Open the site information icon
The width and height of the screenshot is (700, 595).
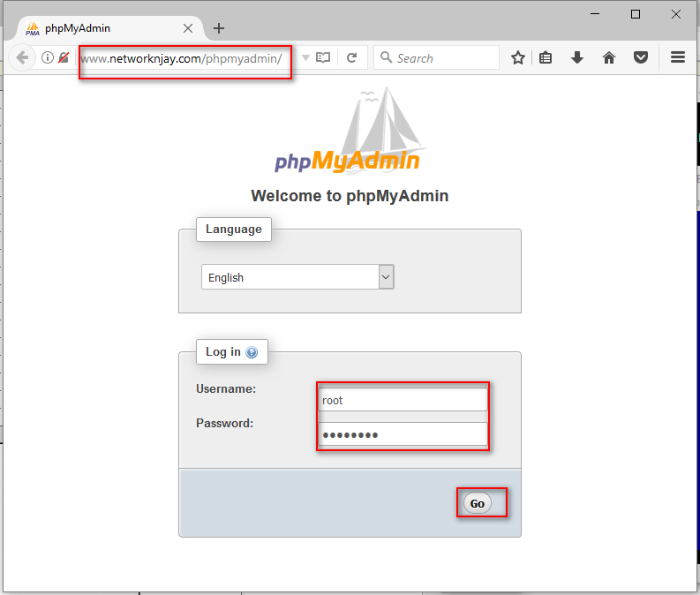48,57
